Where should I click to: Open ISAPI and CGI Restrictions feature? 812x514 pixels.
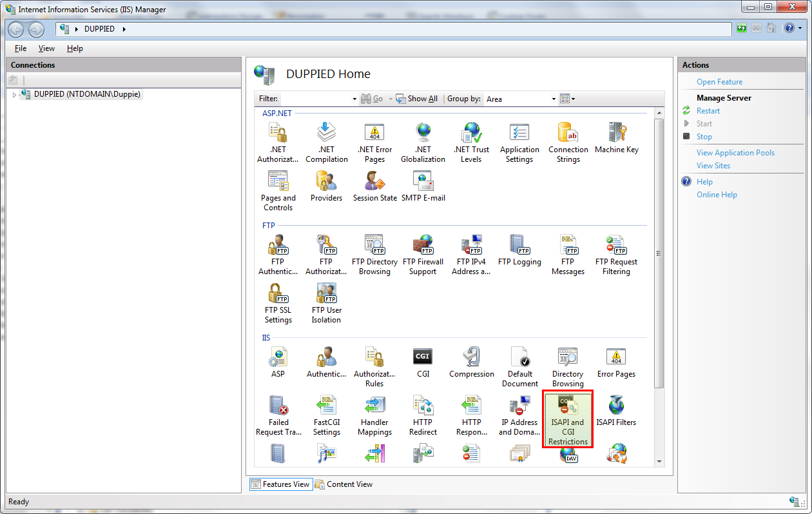tap(568, 419)
